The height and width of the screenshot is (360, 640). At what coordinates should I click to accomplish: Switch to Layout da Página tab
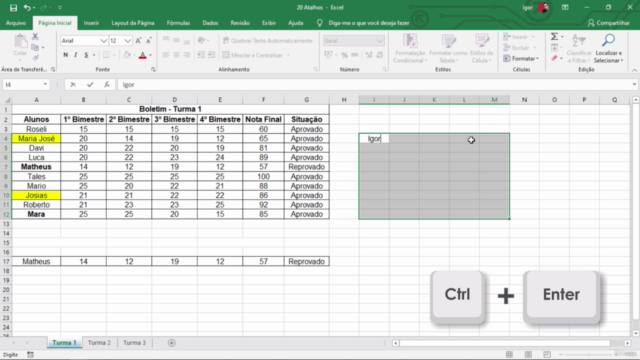point(133,23)
